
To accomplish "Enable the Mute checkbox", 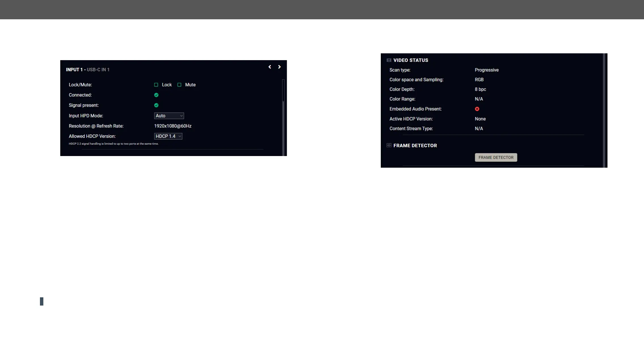I will tap(179, 85).
